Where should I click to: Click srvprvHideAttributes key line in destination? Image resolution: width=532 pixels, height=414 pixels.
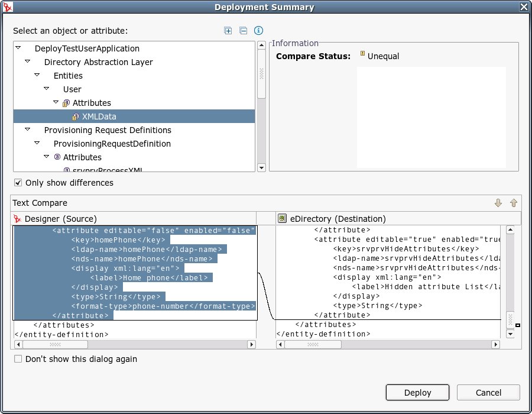click(x=406, y=249)
